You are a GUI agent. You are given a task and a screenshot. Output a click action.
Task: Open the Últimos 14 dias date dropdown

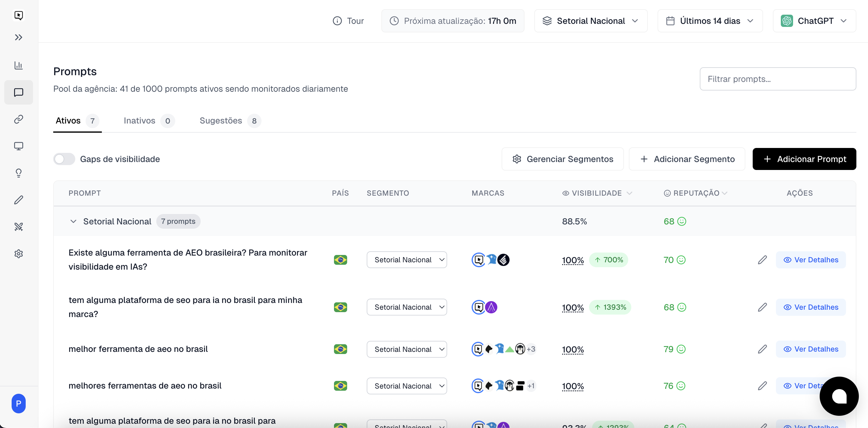(x=710, y=21)
